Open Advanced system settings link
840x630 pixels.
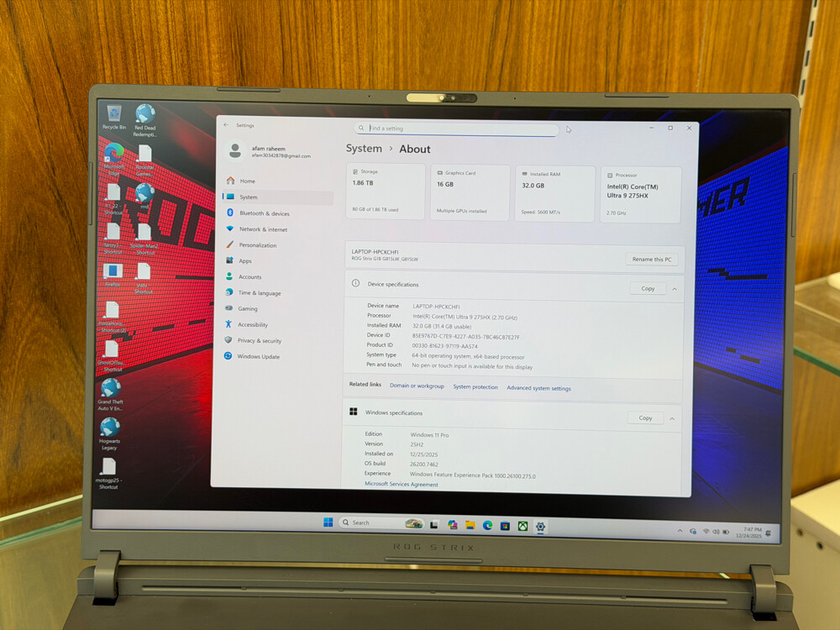coord(538,388)
